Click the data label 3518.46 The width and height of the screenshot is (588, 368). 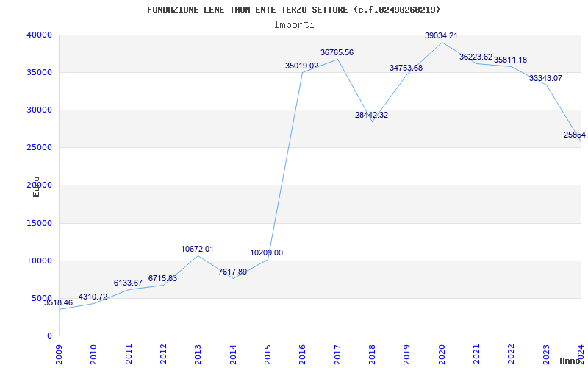pyautogui.click(x=58, y=302)
